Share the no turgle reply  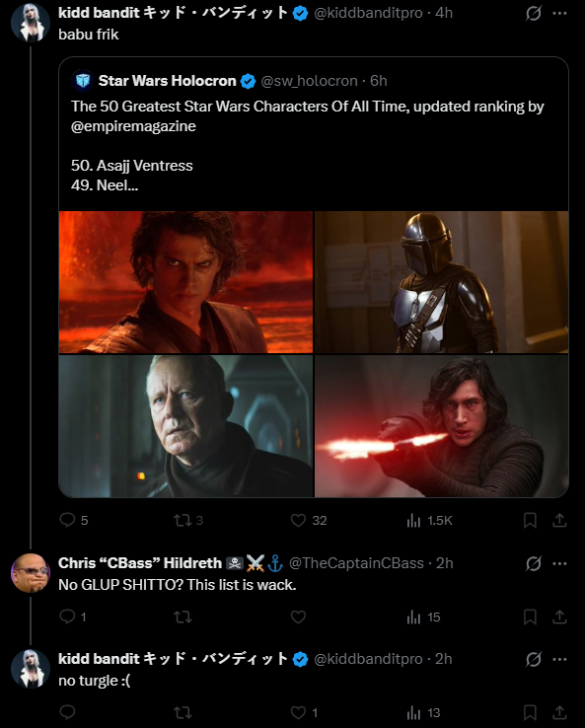click(559, 712)
